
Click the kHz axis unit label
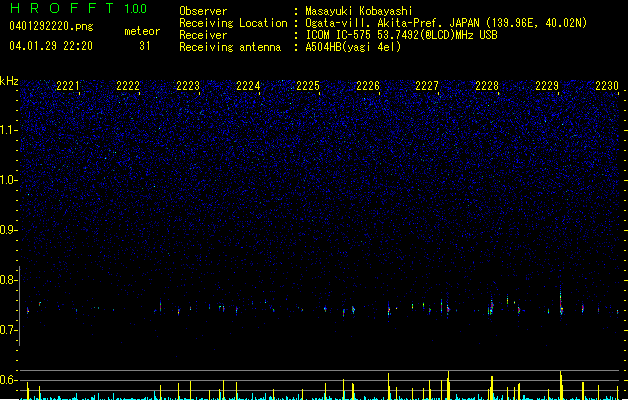coord(9,81)
